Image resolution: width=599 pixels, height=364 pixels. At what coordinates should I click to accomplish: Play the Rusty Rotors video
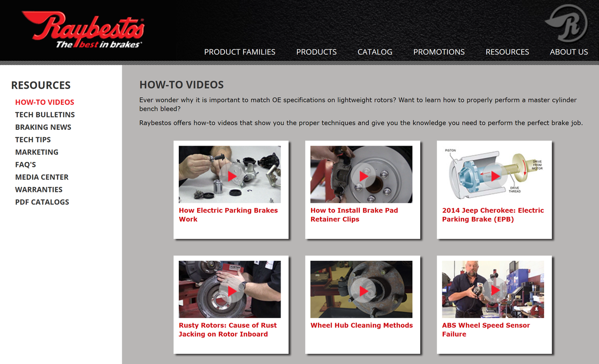[x=230, y=290]
